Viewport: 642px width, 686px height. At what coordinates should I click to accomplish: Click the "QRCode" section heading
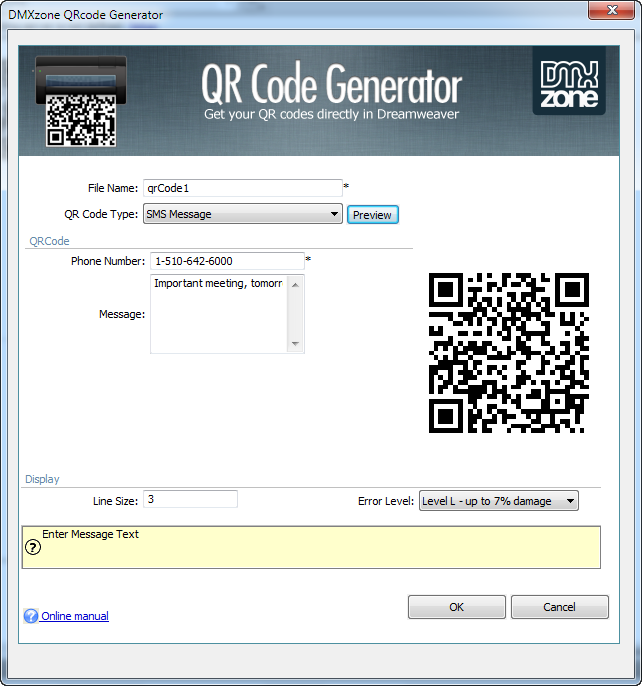49,241
